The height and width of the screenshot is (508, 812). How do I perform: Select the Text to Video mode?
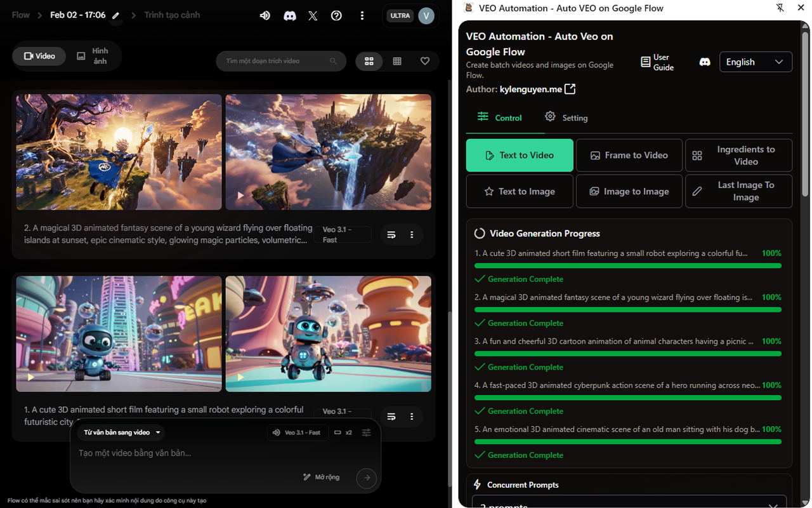click(x=520, y=155)
